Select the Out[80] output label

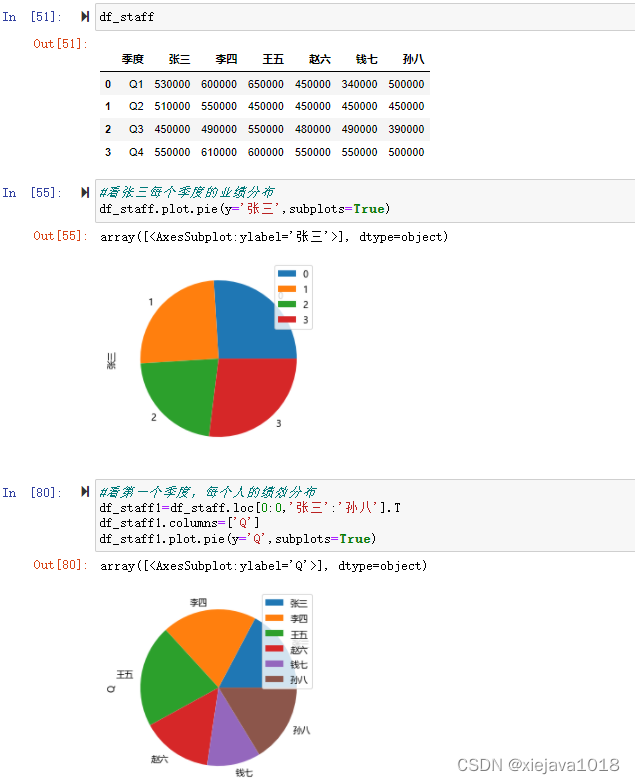tap(60, 565)
